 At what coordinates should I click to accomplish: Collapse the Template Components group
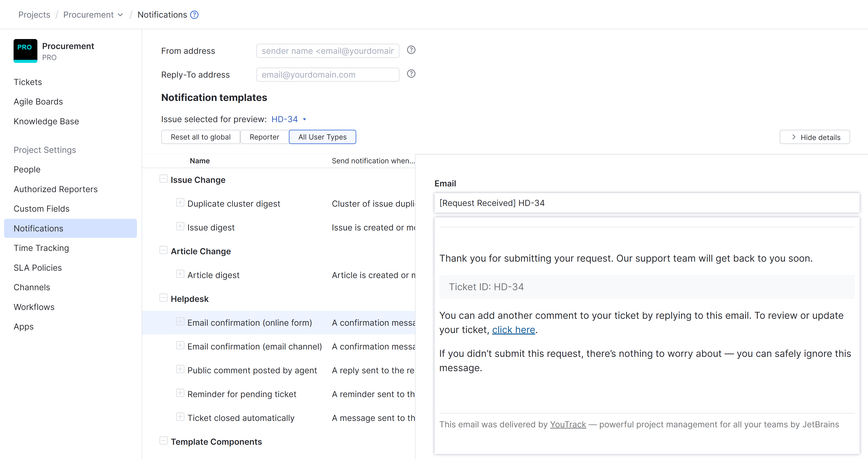point(163,441)
